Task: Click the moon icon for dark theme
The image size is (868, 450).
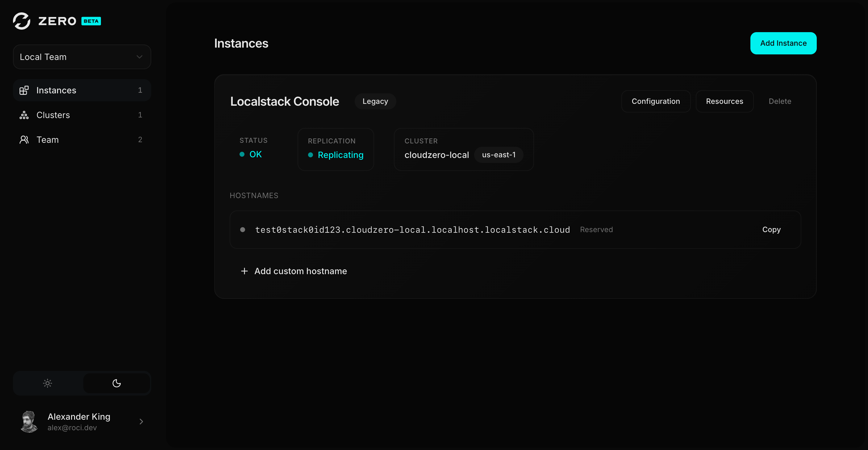Action: [116, 383]
